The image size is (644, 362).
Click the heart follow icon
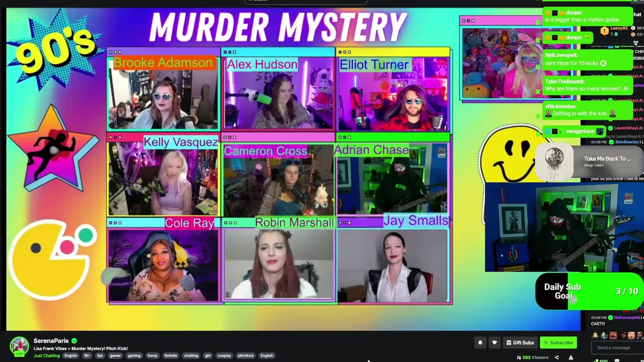[x=495, y=342]
